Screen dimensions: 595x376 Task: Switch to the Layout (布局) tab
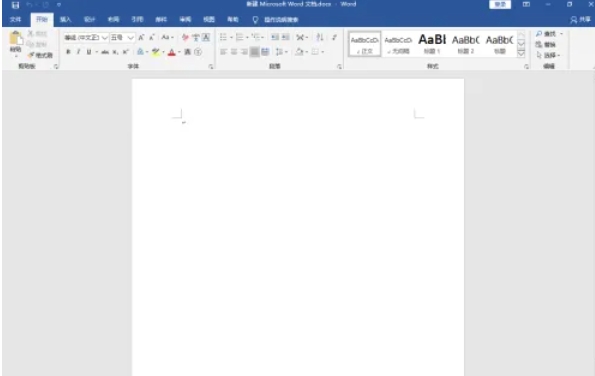113,19
